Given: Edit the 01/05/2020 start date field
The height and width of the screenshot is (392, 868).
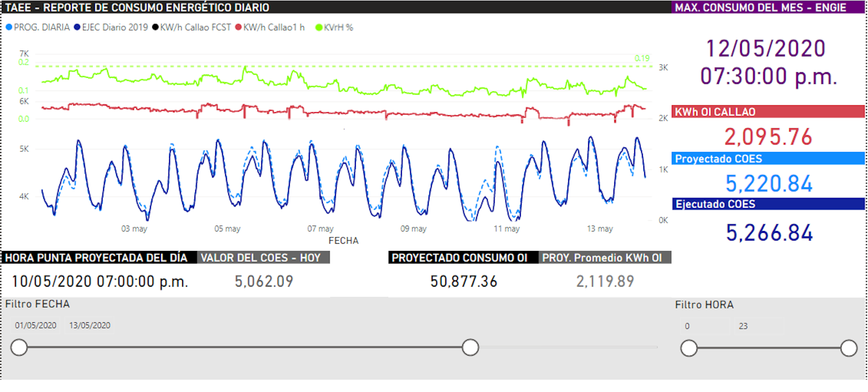Looking at the screenshot, I should click(x=36, y=326).
